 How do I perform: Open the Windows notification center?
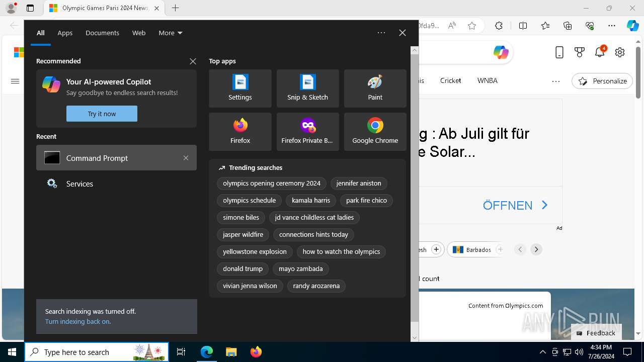(x=627, y=352)
